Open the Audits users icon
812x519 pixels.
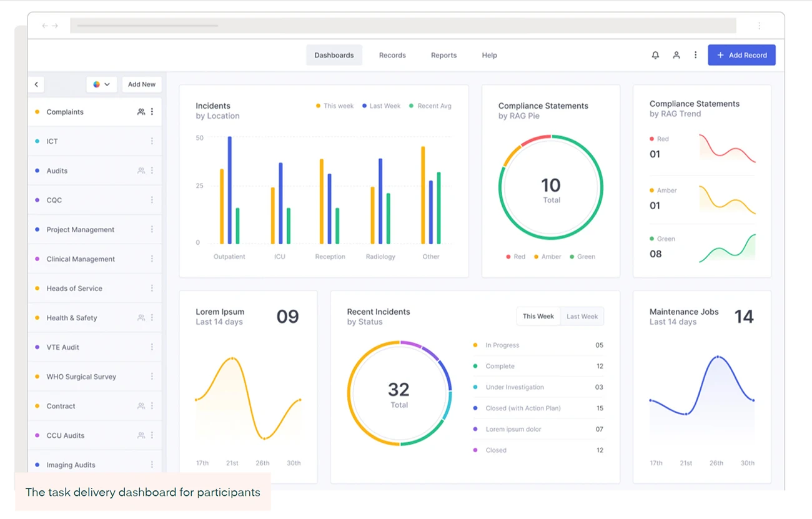(x=141, y=171)
